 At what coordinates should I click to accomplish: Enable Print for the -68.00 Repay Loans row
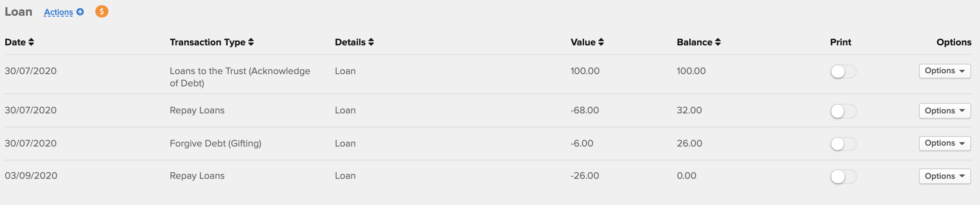tap(843, 111)
